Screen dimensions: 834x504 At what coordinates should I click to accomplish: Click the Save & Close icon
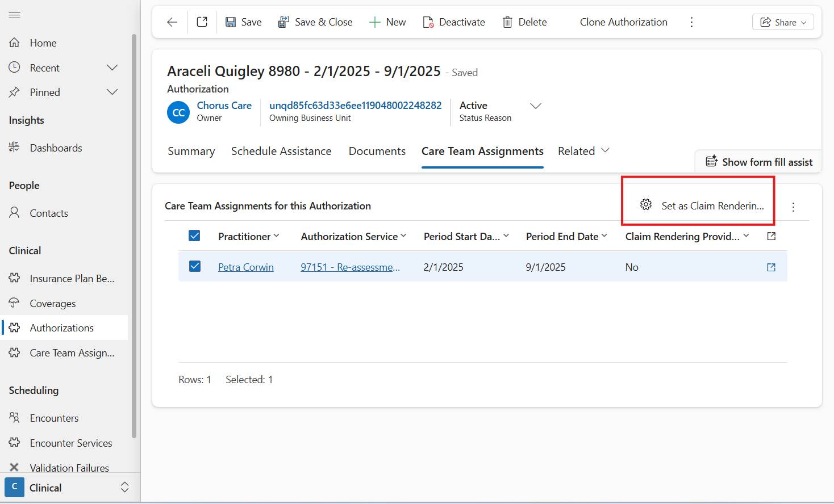[283, 22]
